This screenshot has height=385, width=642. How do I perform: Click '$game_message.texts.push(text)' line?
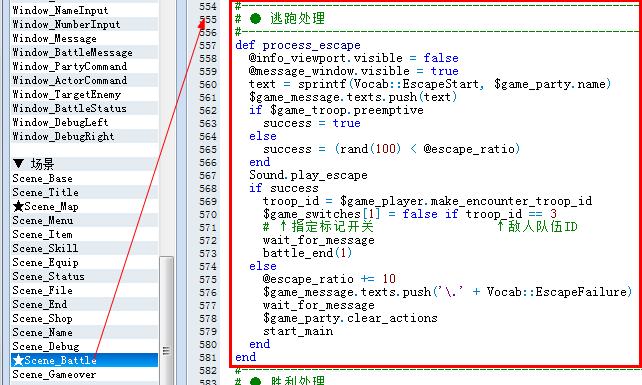click(x=353, y=97)
